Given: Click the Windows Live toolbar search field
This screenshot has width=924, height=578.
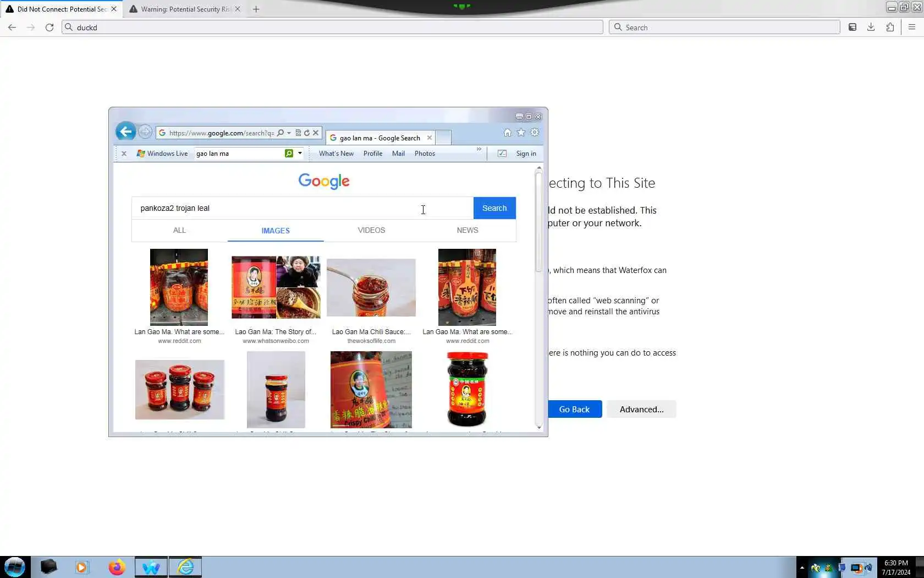Looking at the screenshot, I should pos(239,154).
